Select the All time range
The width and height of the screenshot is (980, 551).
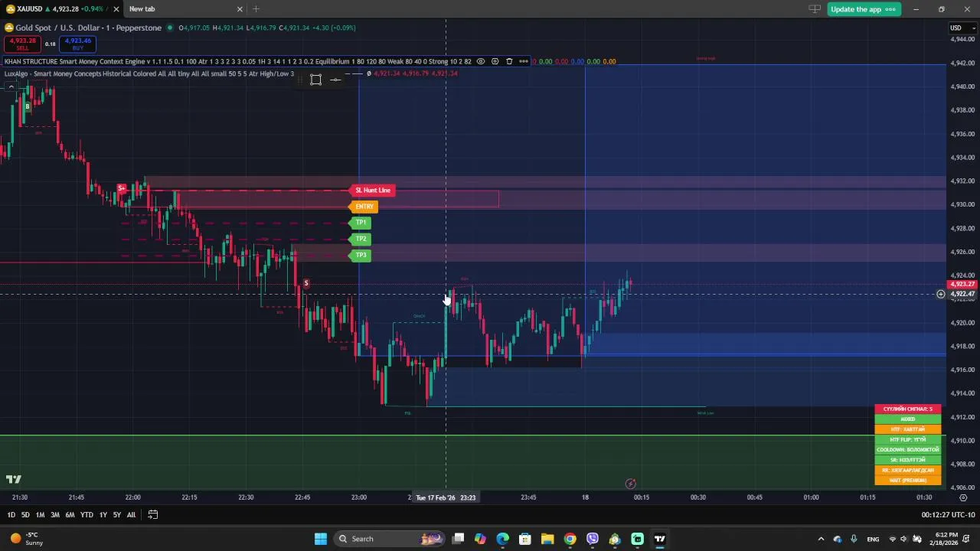coord(131,515)
